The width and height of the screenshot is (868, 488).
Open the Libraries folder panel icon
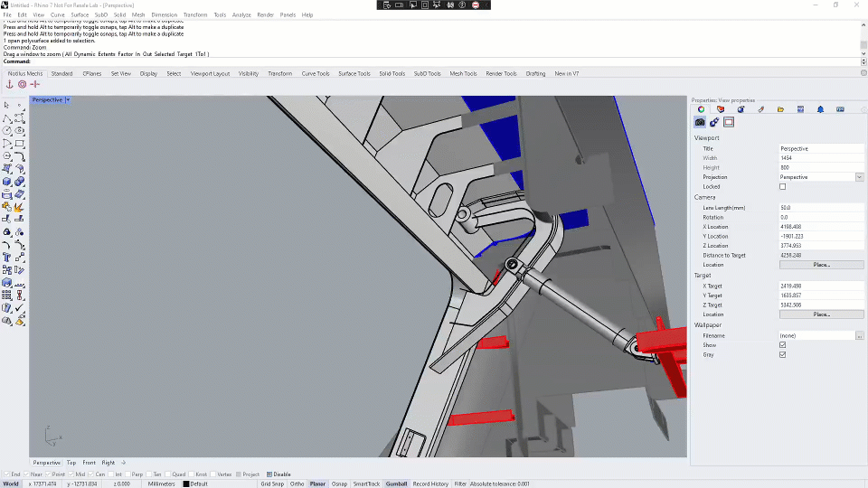click(x=780, y=109)
